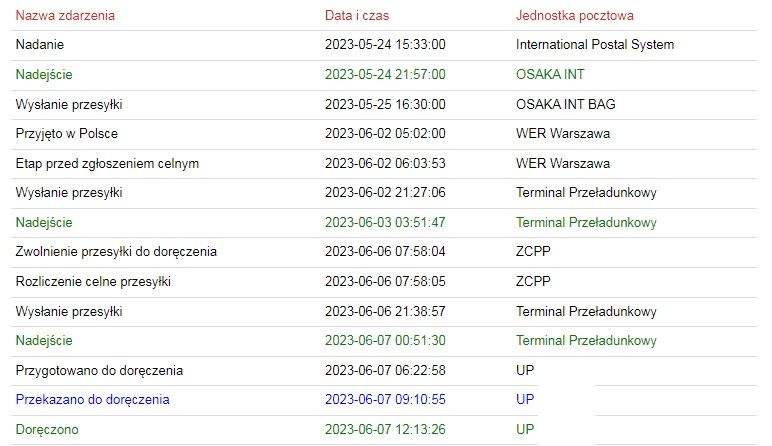Click the 'OSAKA INT' postal unit
772x446 pixels.
(x=550, y=74)
